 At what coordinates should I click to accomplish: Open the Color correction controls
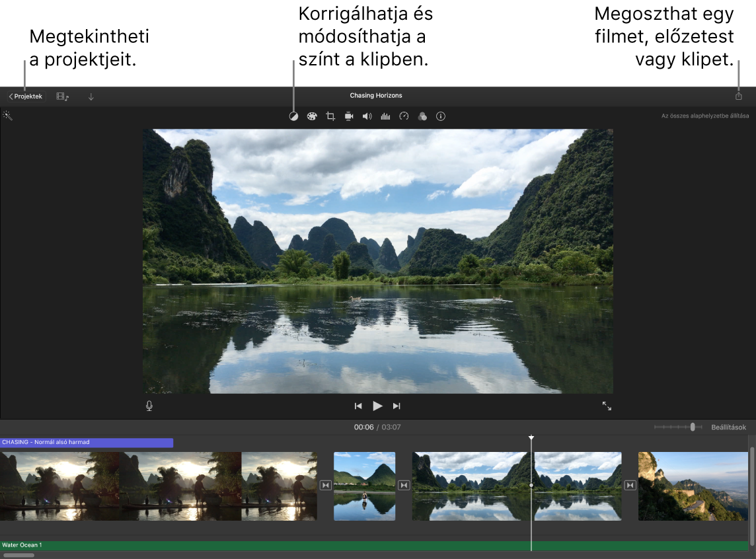pyautogui.click(x=312, y=116)
